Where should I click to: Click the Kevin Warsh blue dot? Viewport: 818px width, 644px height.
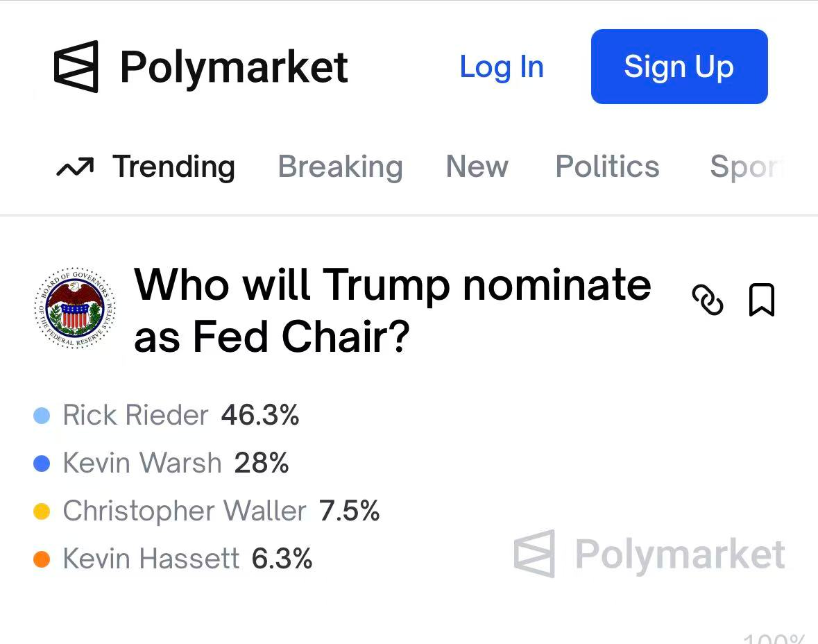click(42, 464)
